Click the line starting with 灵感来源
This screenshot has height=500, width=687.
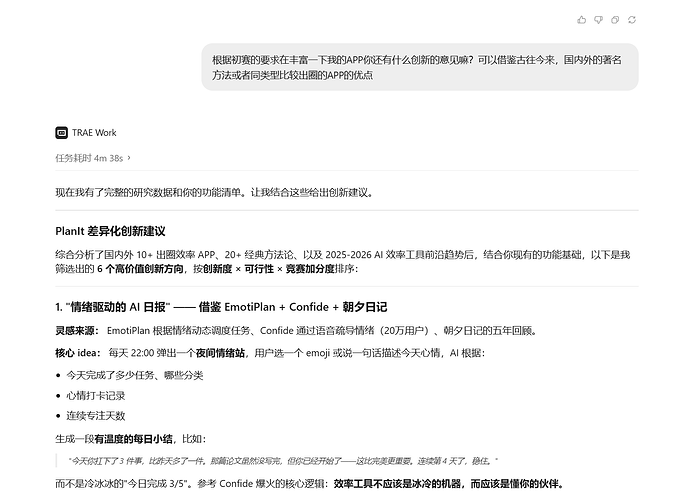[x=296, y=330]
